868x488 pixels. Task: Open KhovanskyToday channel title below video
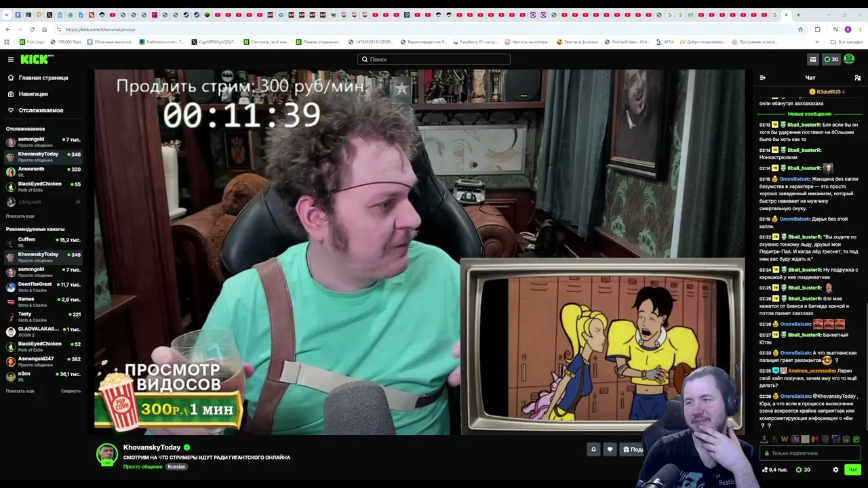(152, 447)
